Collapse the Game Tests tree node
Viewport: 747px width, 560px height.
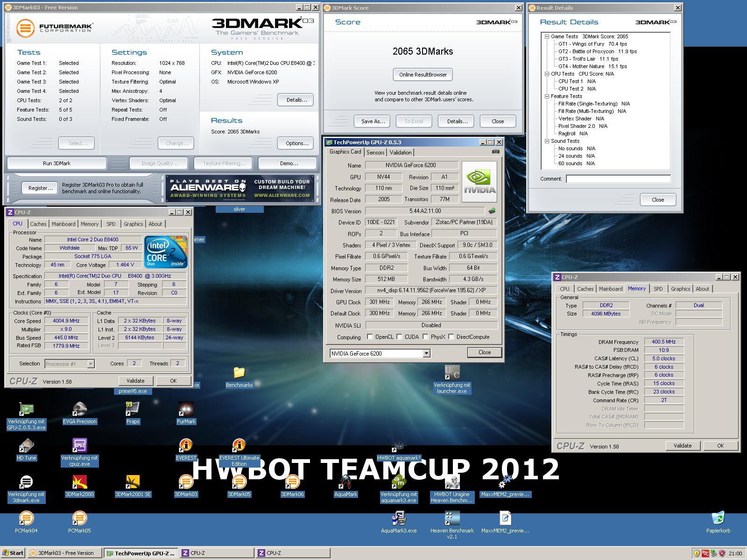pyautogui.click(x=547, y=36)
